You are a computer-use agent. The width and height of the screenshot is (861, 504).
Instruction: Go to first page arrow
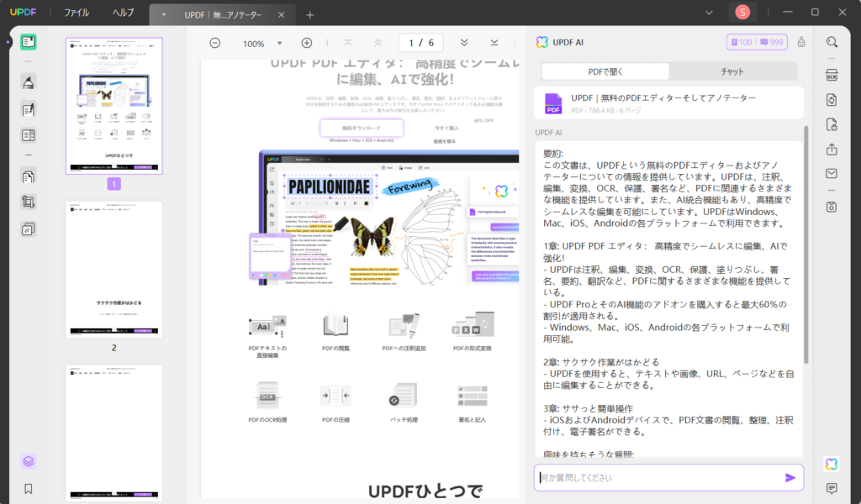[x=348, y=43]
